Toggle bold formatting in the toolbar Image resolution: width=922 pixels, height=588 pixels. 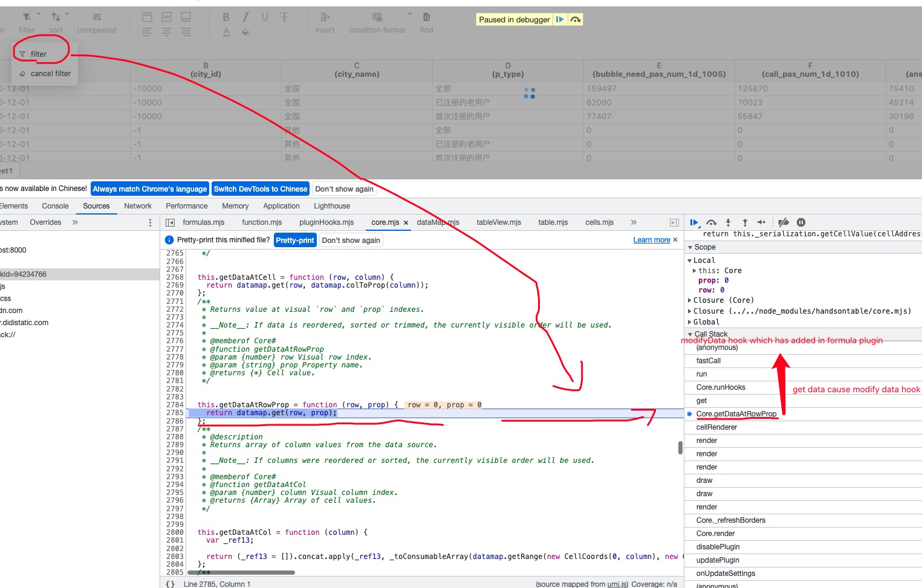coord(226,17)
